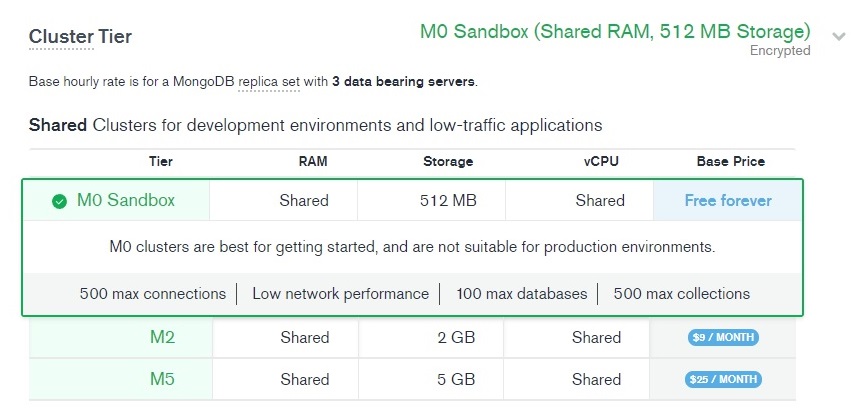
Task: Click the Base Price column header
Action: (731, 162)
